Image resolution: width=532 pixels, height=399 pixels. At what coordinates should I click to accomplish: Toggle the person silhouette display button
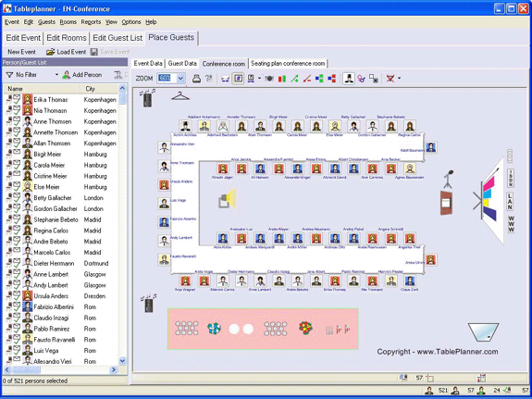[349, 79]
